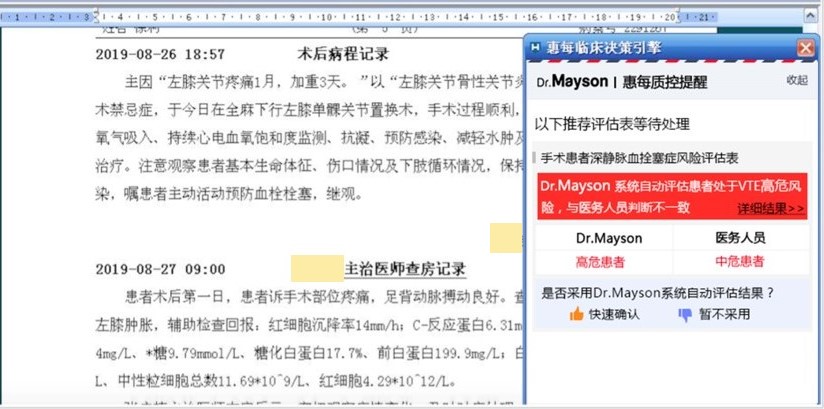Click 是否采用Dr.Mayson系统自动评估结果 question text
Screen dimensions: 824x409
tap(658, 293)
